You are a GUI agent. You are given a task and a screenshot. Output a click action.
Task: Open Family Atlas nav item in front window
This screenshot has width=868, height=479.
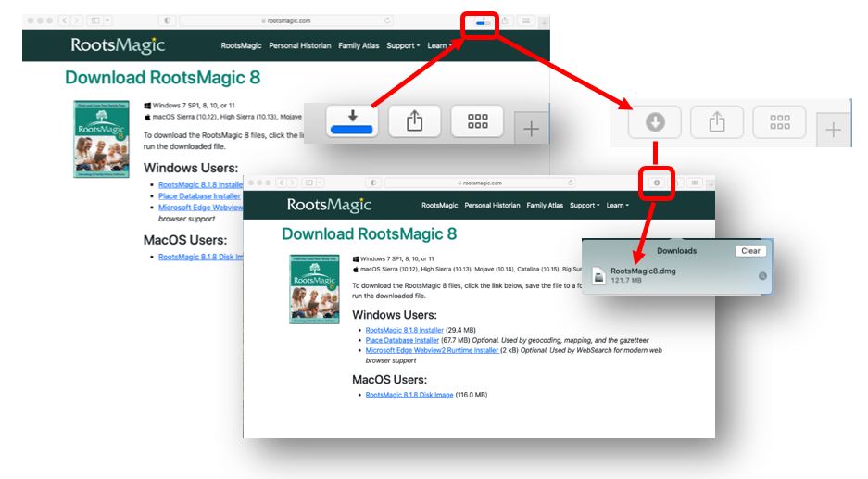click(x=545, y=206)
